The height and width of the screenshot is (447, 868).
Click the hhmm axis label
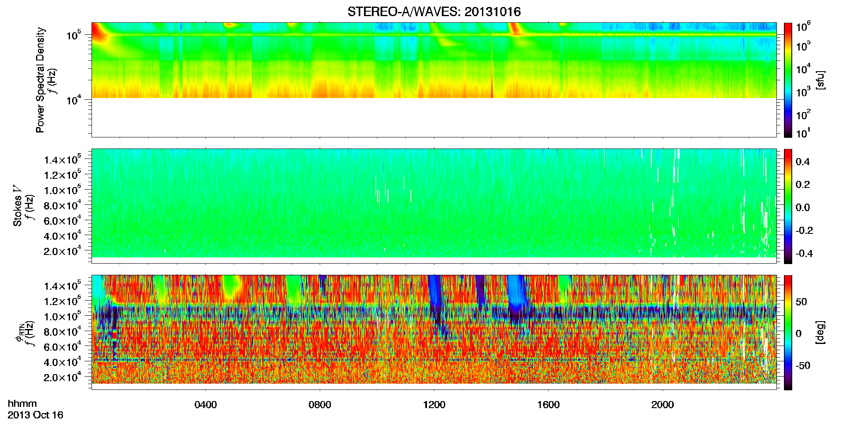[22, 404]
